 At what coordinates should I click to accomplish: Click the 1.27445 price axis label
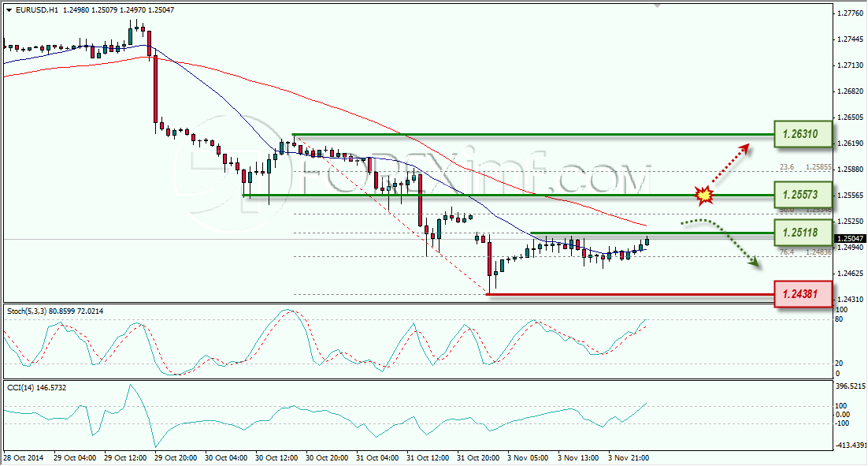(850, 39)
